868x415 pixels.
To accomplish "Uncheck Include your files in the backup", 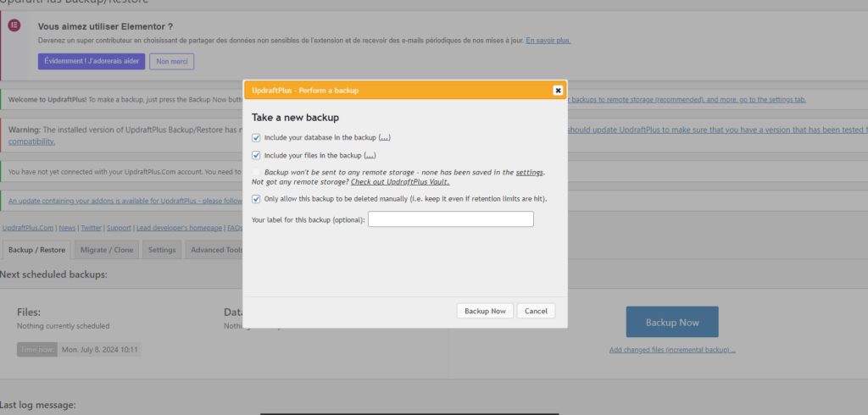I will click(x=257, y=155).
